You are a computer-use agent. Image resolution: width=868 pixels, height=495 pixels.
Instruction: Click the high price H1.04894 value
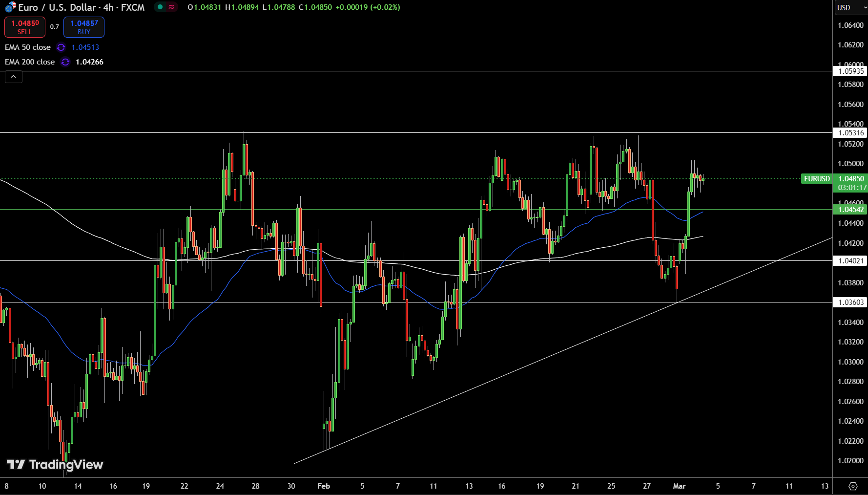coord(242,7)
